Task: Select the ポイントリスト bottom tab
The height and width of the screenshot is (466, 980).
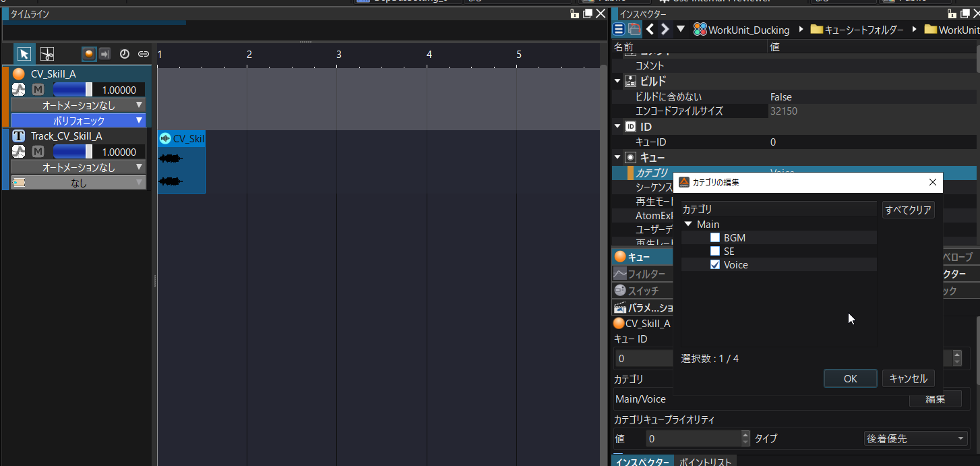Action: (x=704, y=461)
